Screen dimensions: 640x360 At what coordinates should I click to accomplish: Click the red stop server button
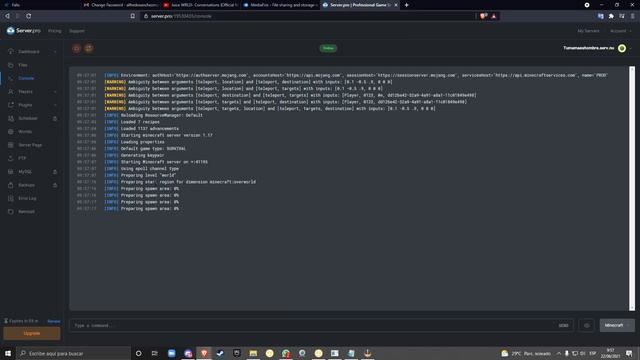[x=76, y=48]
